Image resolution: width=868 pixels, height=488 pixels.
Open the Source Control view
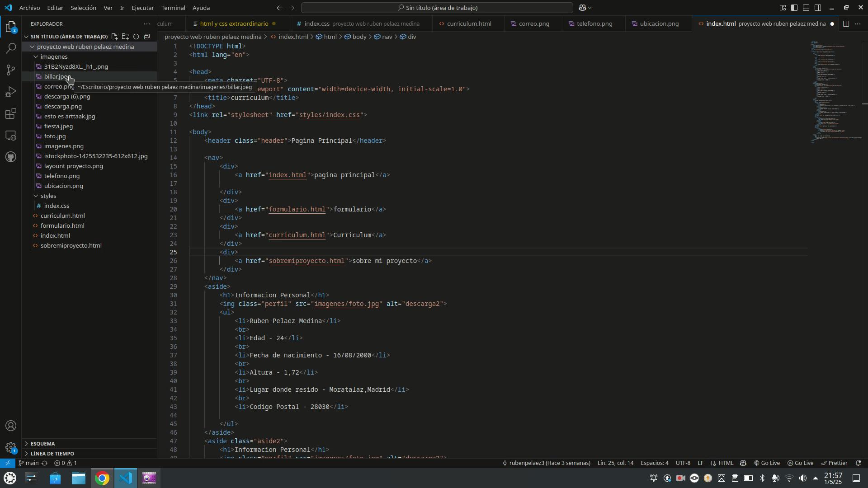click(11, 70)
